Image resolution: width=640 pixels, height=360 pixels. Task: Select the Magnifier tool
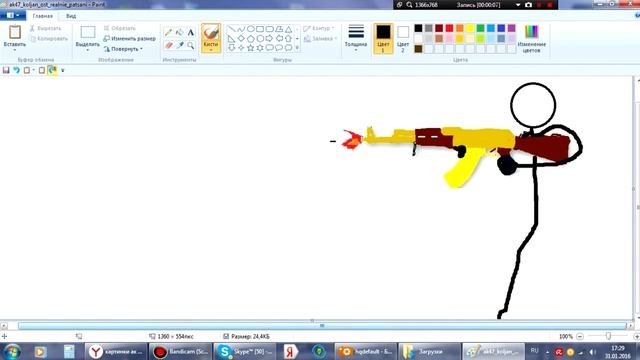(x=191, y=45)
